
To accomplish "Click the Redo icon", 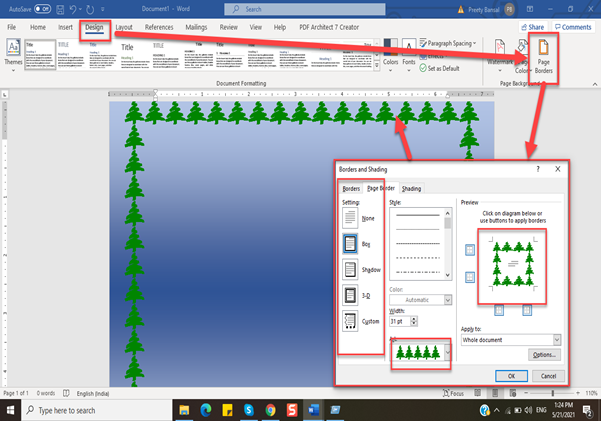I will [90, 9].
